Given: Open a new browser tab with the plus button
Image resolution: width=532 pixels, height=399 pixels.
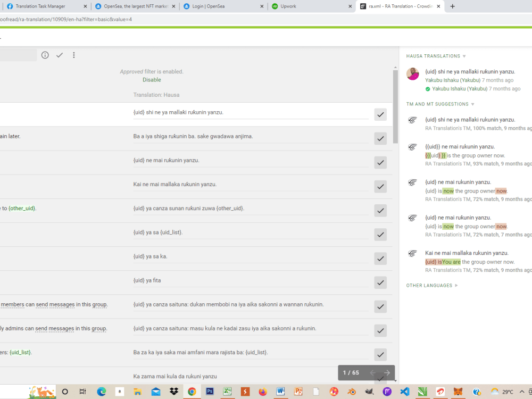Looking at the screenshot, I should pyautogui.click(x=452, y=6).
